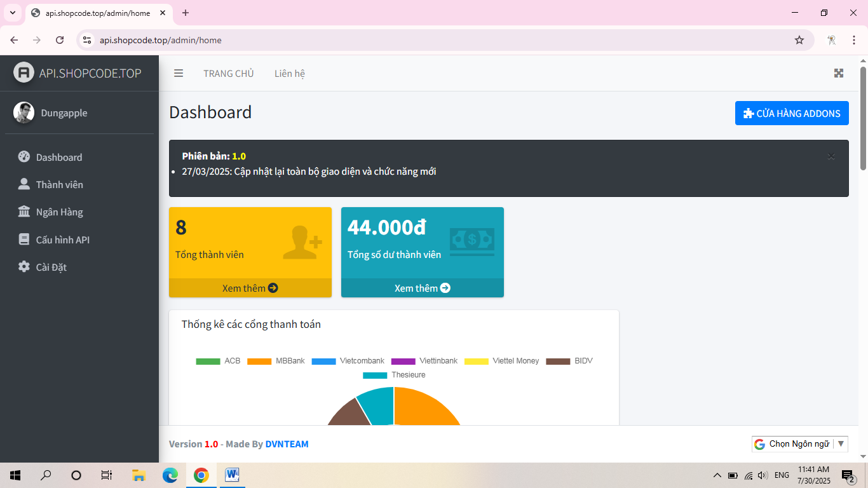Switch the ENG input language

pos(782,475)
